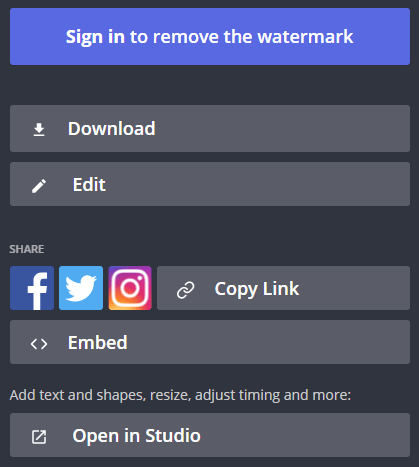Click the SHARE section heading

point(27,249)
